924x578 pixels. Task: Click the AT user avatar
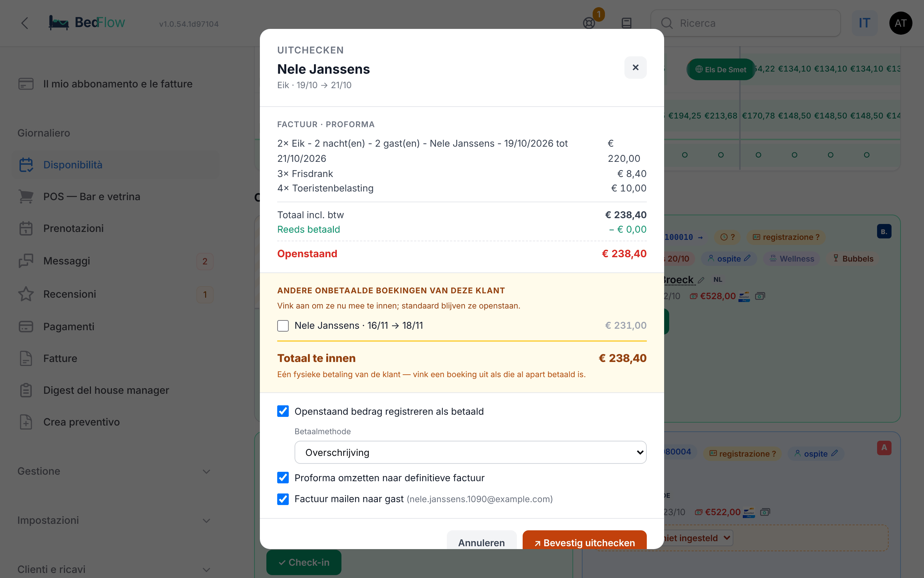pyautogui.click(x=900, y=23)
